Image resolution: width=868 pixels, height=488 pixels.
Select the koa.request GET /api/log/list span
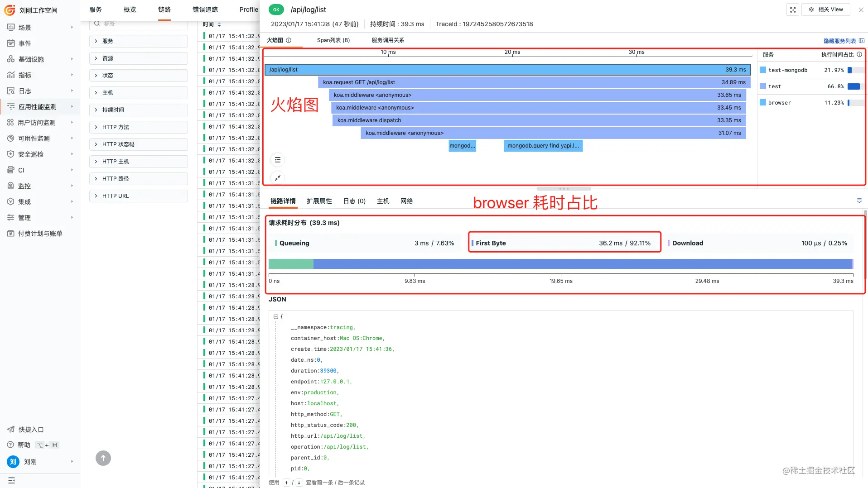click(535, 82)
